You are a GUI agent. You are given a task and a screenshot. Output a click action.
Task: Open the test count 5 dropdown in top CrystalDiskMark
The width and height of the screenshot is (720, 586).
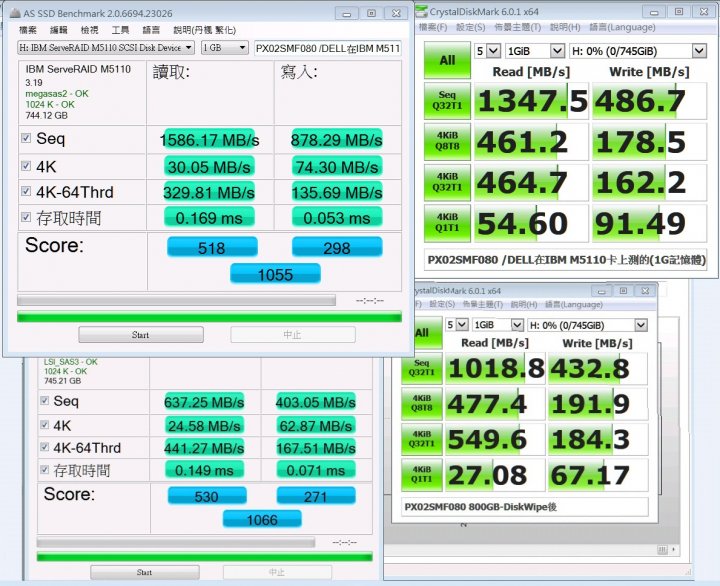(x=487, y=51)
